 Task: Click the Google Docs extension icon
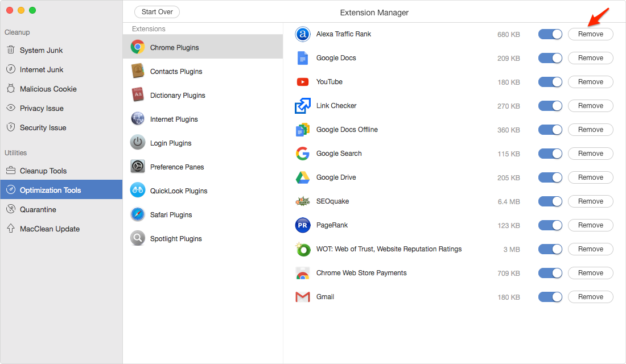[x=303, y=58]
